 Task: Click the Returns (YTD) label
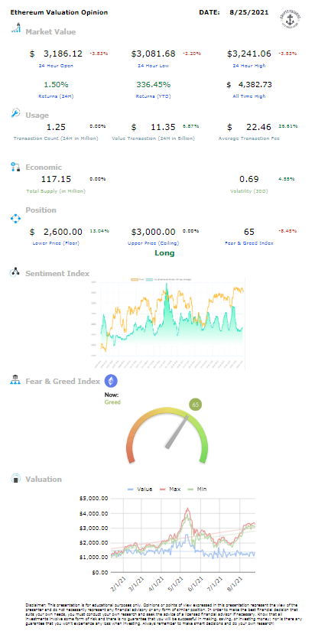click(153, 96)
